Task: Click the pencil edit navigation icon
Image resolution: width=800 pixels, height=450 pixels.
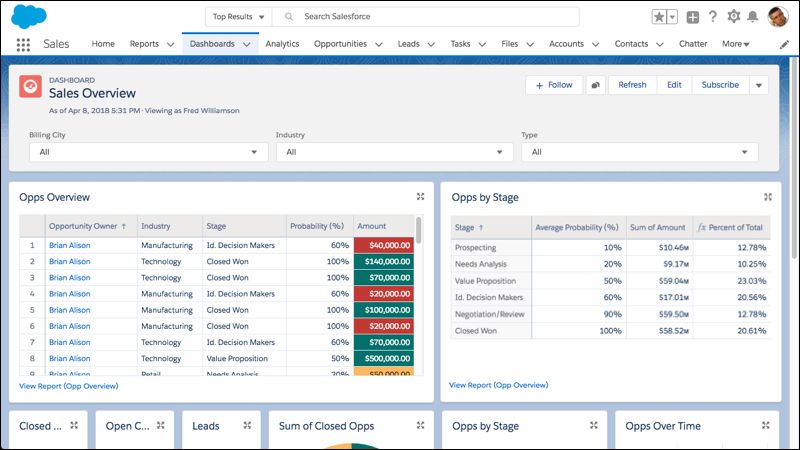Action: (784, 44)
